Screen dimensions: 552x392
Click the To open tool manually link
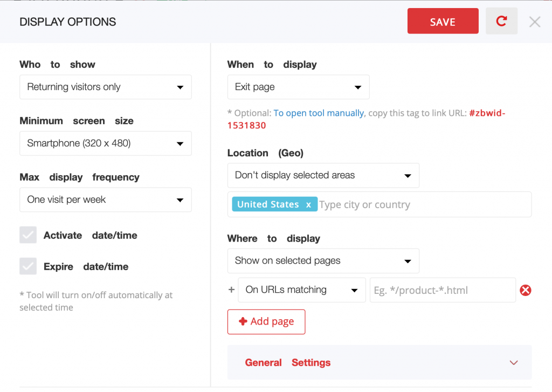[319, 113]
